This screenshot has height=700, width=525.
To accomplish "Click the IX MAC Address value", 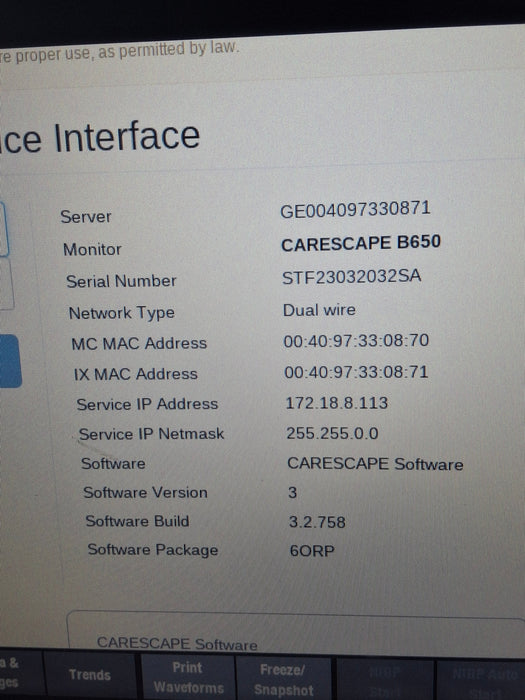I will click(356, 372).
